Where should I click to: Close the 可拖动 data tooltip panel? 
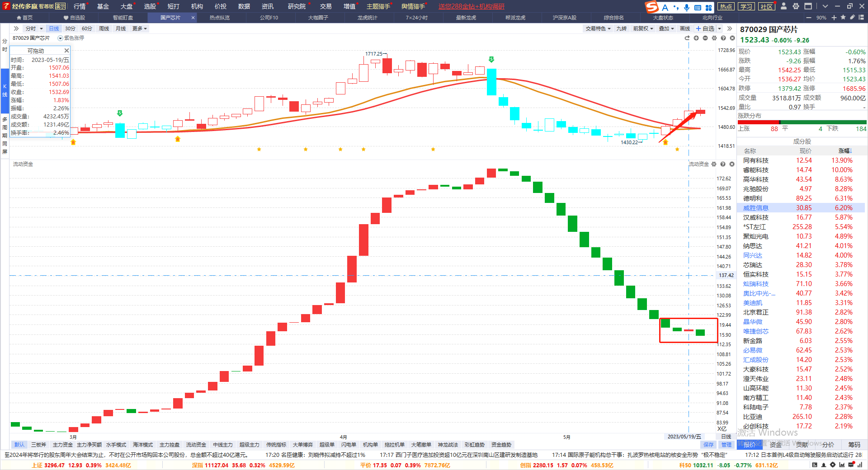(66, 51)
